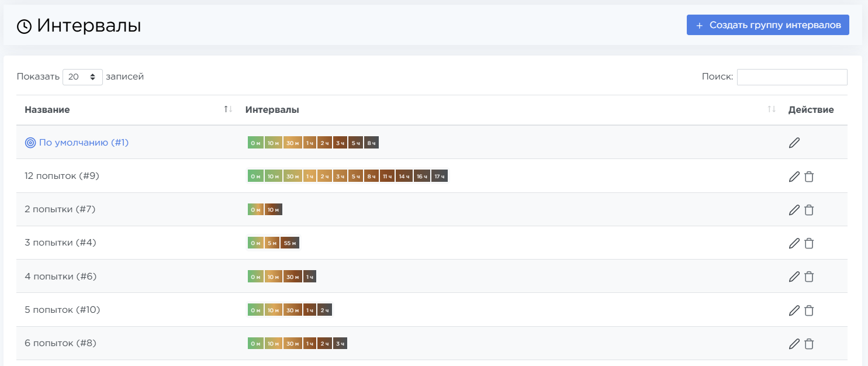The height and width of the screenshot is (366, 868).
Task: Click the '17 ч' interval badge in '12 попыток'
Action: tap(440, 176)
